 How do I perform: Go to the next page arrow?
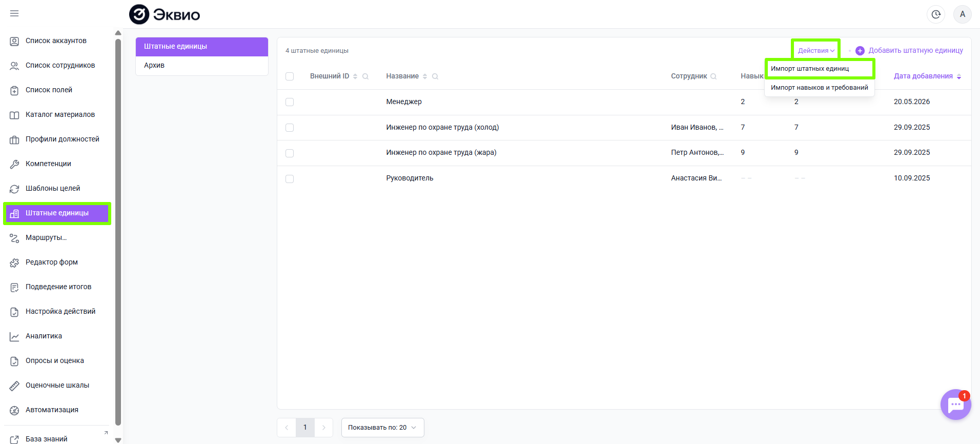coord(323,428)
